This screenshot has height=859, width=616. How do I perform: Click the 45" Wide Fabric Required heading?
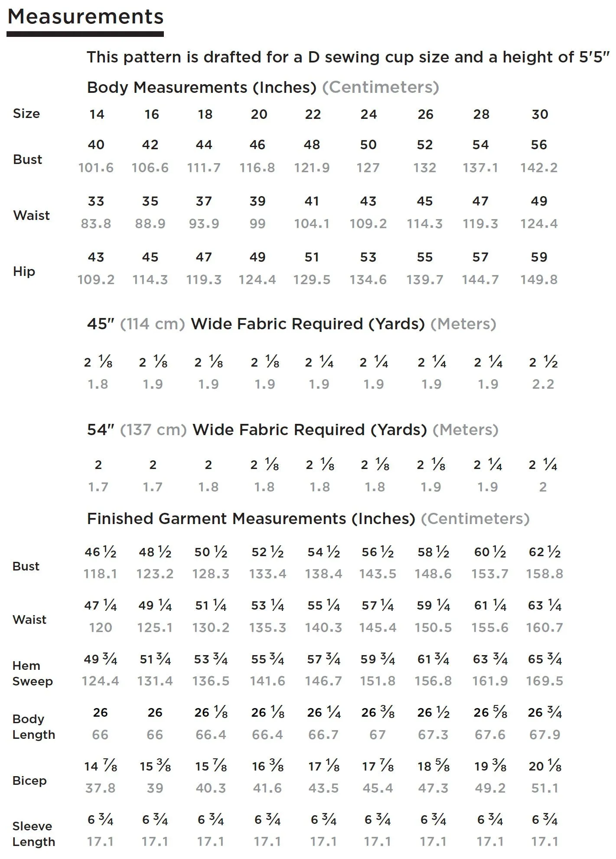(x=291, y=324)
